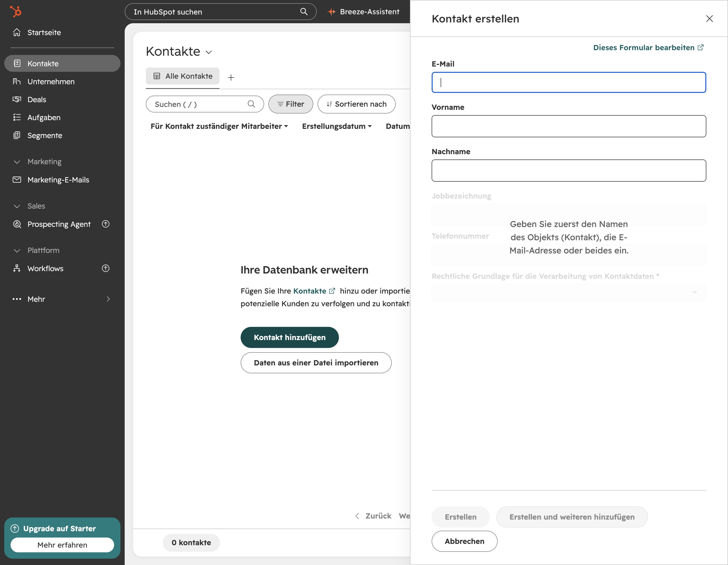Click Mehr erfahren in upgrade banner
Screen dimensions: 728x565
coord(62,545)
